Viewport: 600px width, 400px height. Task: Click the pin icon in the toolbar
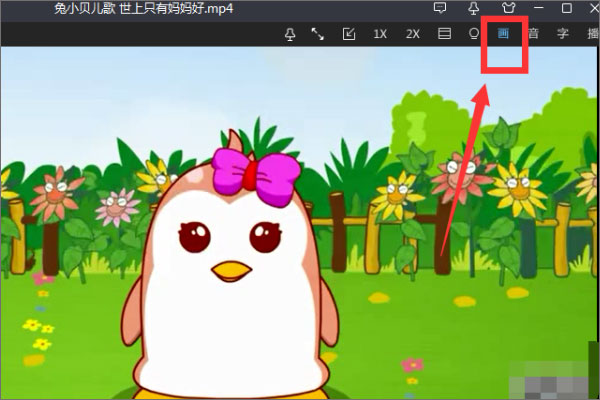290,34
